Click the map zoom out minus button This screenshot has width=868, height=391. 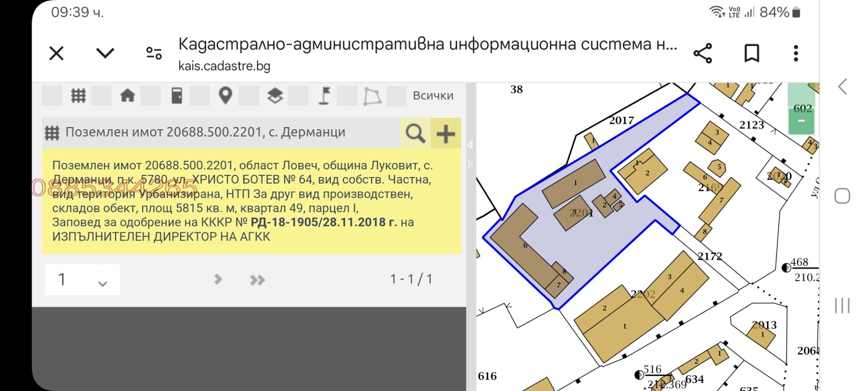(x=801, y=122)
